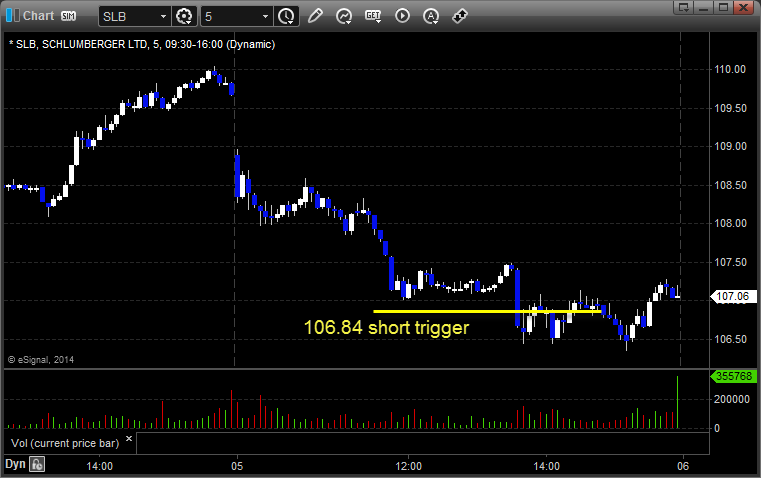
Task: Click the diagonal arrows toolbar icon
Action: [x=460, y=16]
